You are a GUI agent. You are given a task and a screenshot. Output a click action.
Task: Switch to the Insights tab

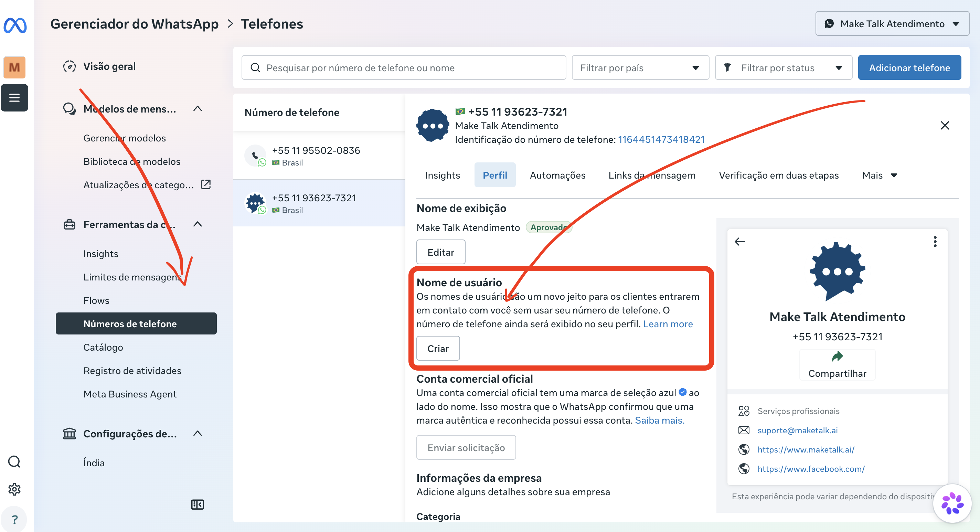pos(442,175)
